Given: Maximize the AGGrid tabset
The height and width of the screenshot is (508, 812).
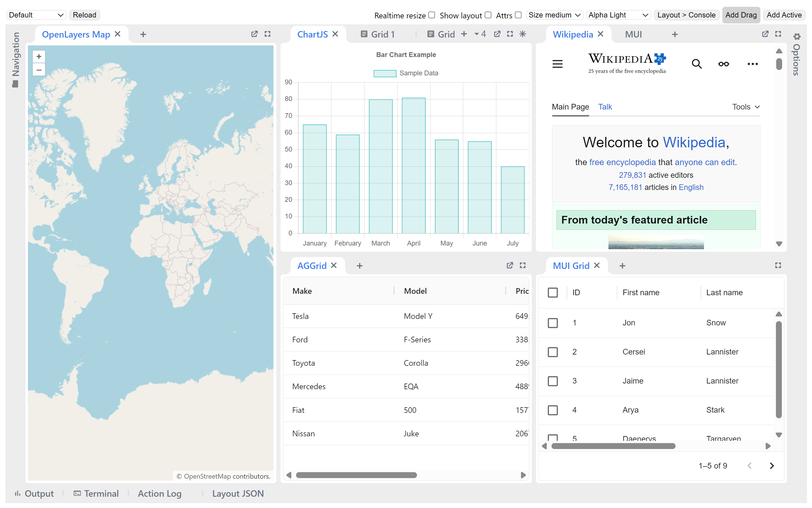Looking at the screenshot, I should click(x=523, y=265).
